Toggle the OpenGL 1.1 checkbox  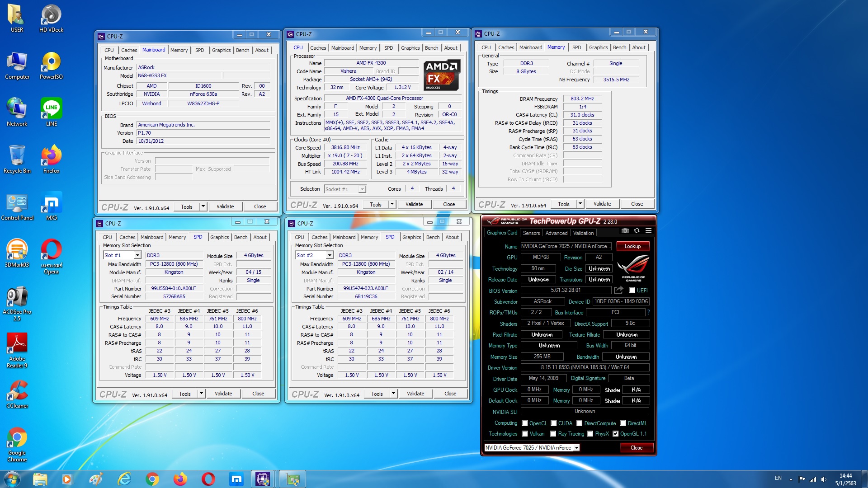(x=615, y=434)
